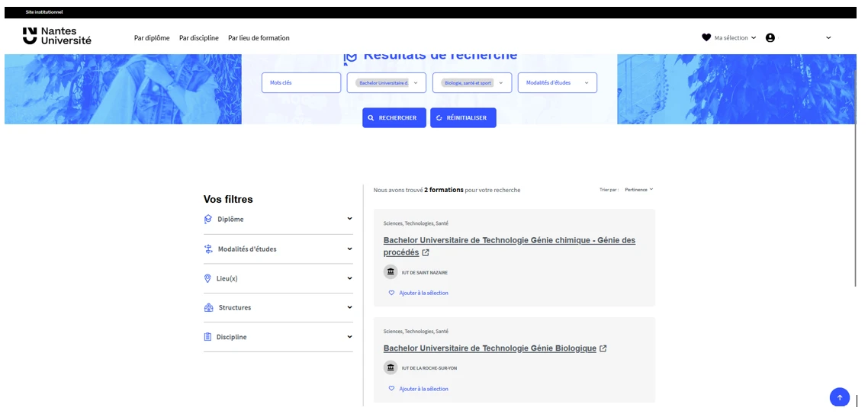The height and width of the screenshot is (417, 868).
Task: Expand the Lieu(x) filter chevron
Action: pyautogui.click(x=349, y=278)
